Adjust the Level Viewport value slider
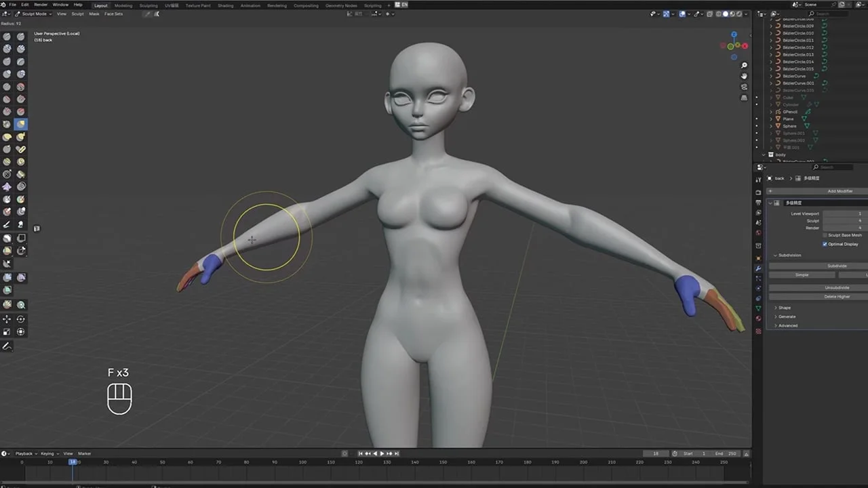The image size is (868, 488). tap(842, 213)
